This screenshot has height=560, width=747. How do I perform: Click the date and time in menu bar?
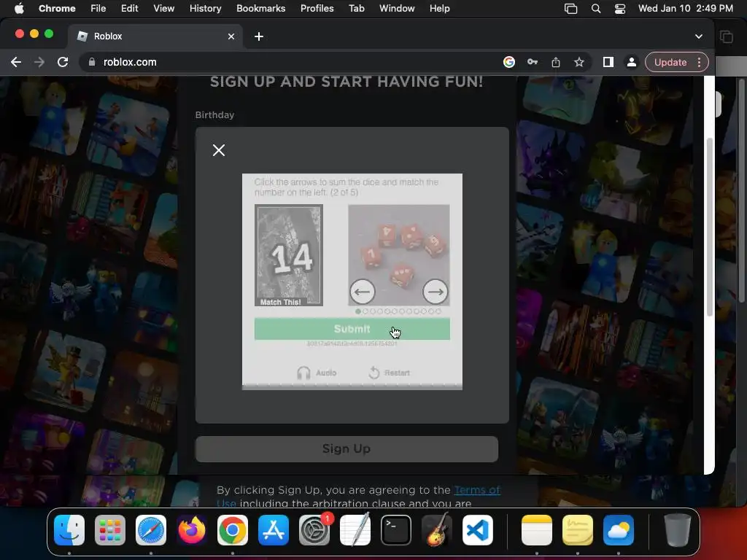(685, 9)
